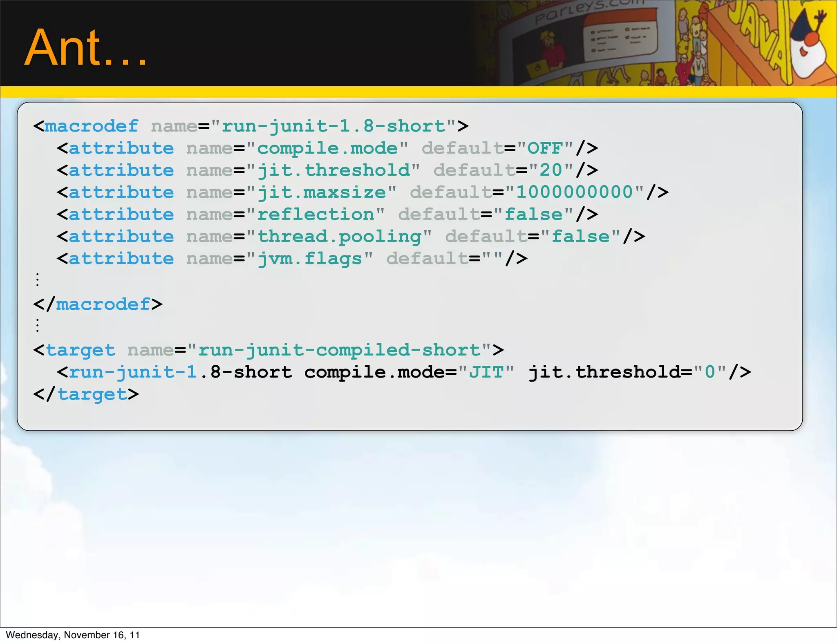Select "false" default on reflection line
Image resolution: width=837 pixels, height=644 pixels.
533,215
